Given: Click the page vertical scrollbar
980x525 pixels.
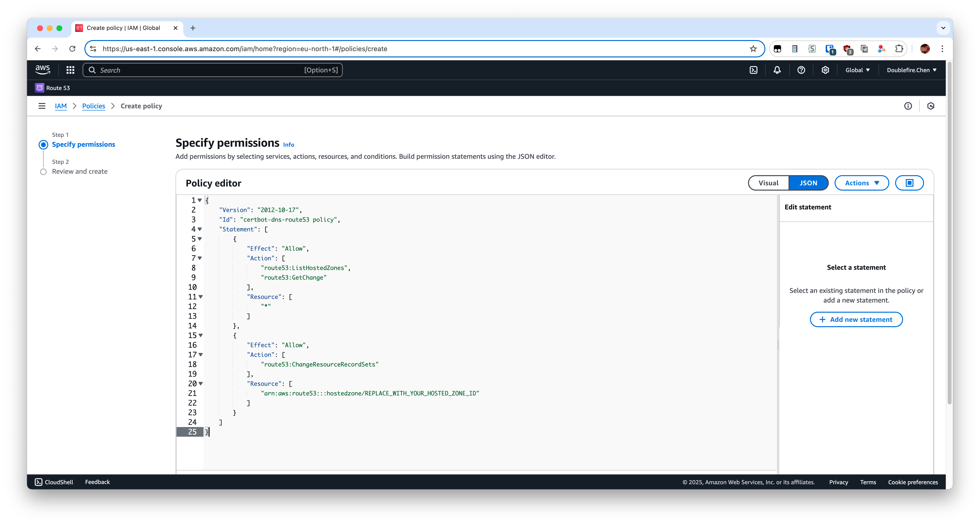Looking at the screenshot, I should point(950,233).
